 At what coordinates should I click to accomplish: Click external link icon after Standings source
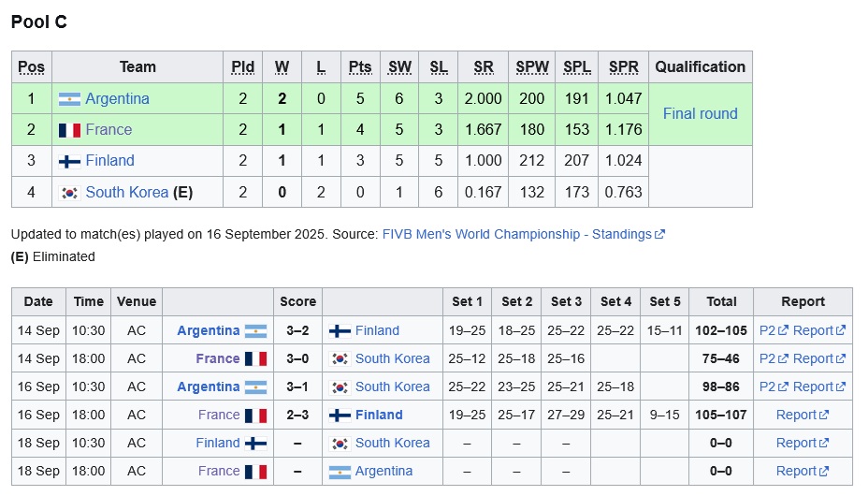[x=659, y=235]
